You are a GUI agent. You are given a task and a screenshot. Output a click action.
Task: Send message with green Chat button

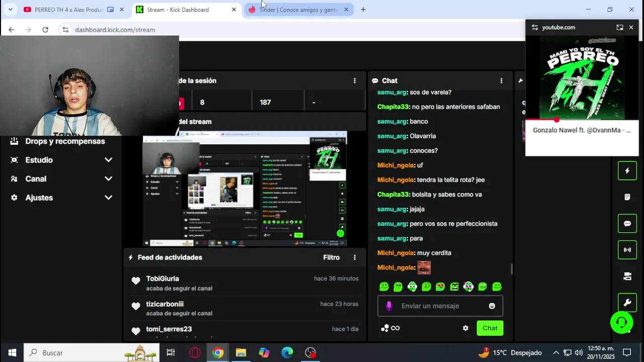coord(490,328)
